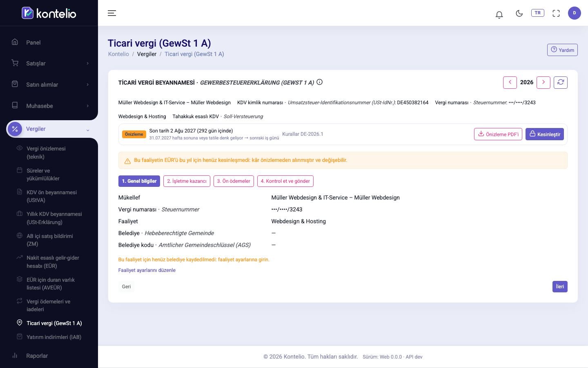Click the orange Önizleme status badge

coord(134,134)
